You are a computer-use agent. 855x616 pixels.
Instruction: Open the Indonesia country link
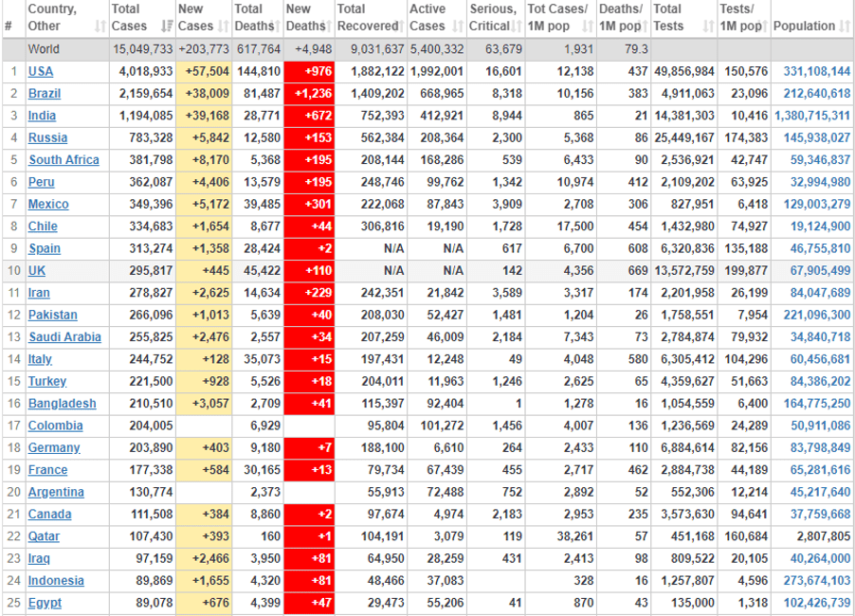56,581
